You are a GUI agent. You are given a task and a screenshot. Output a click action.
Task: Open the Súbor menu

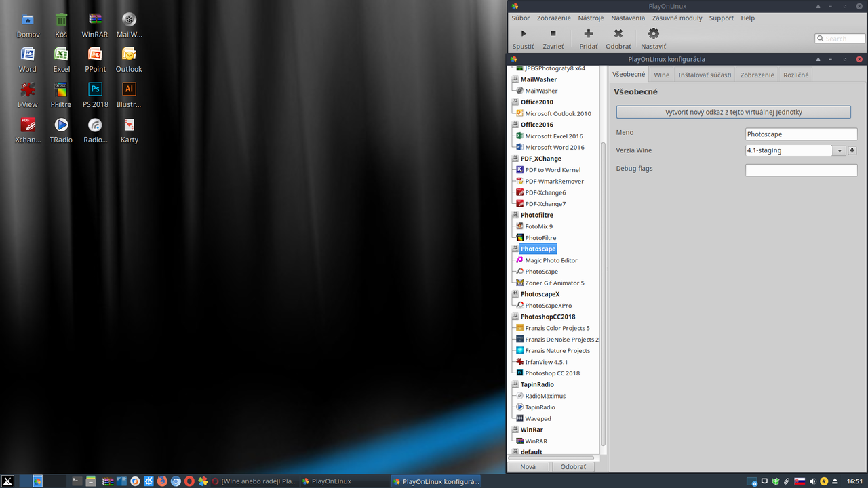click(521, 18)
